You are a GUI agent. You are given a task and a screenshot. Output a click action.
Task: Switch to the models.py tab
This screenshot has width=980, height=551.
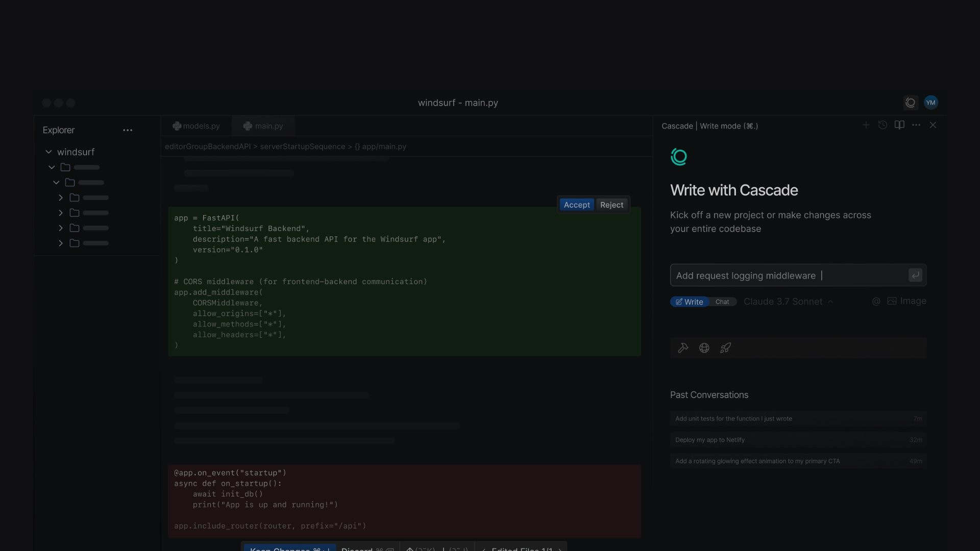click(x=197, y=126)
